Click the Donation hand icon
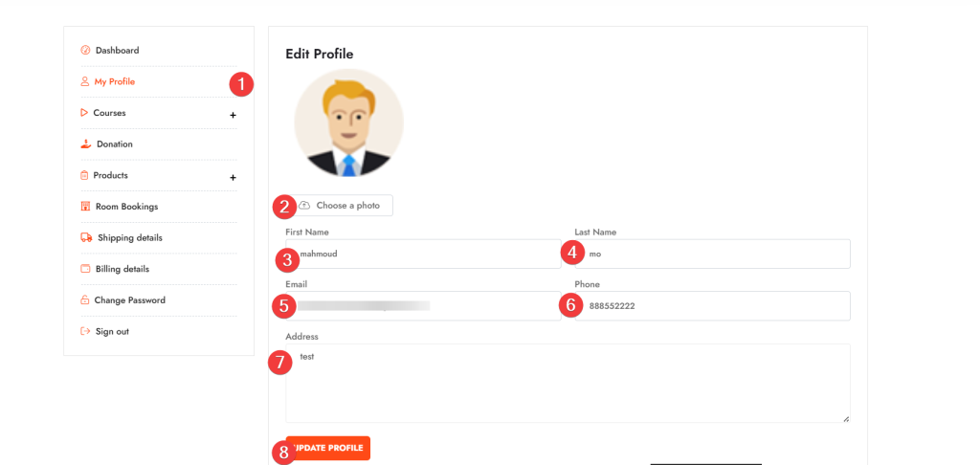The image size is (980, 465). coord(86,144)
